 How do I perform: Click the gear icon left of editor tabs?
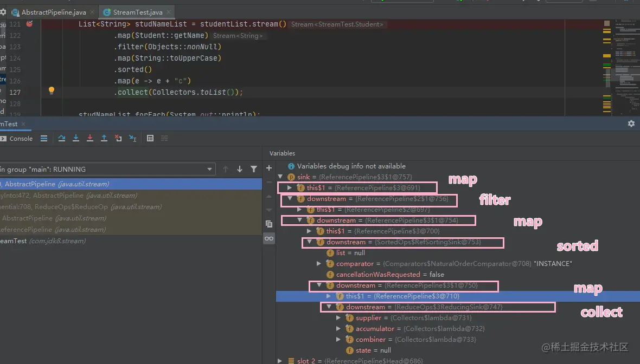pos(3,12)
